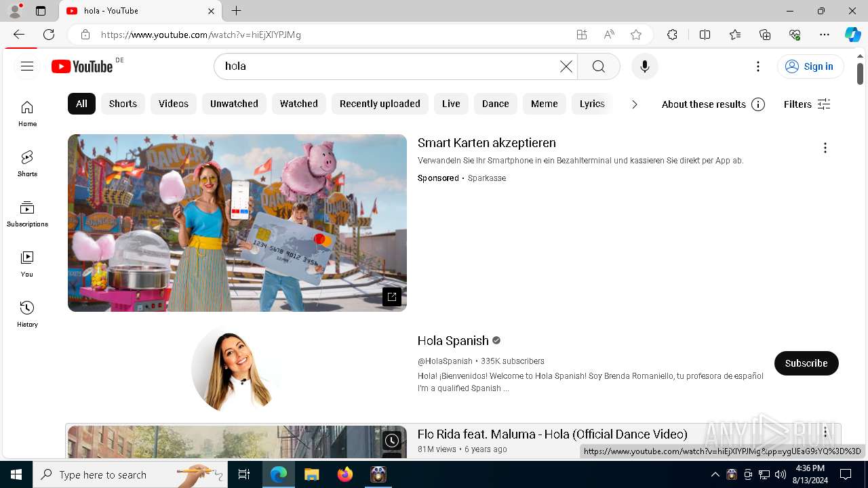The image size is (868, 488).
Task: Open Task View on the taskbar
Action: (245, 474)
